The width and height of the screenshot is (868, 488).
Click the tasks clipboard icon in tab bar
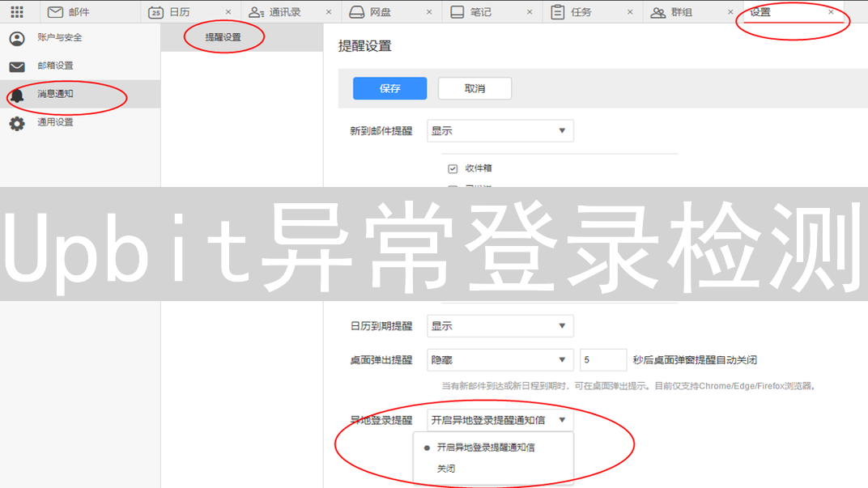(557, 12)
